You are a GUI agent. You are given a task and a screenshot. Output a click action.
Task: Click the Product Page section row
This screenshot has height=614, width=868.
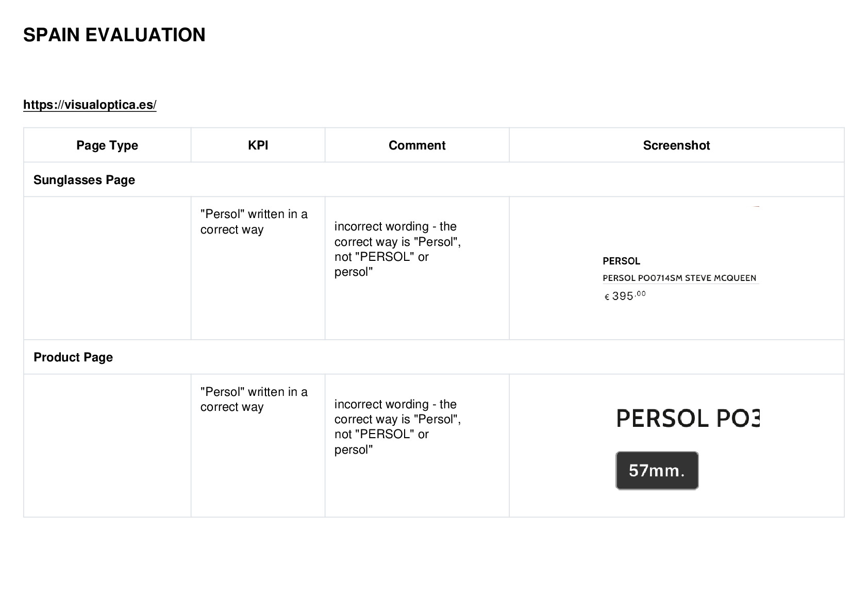point(433,357)
